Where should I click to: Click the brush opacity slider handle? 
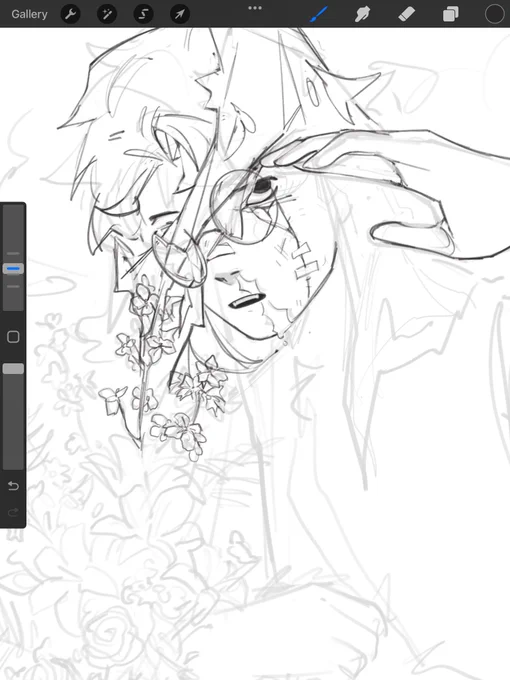click(x=13, y=369)
